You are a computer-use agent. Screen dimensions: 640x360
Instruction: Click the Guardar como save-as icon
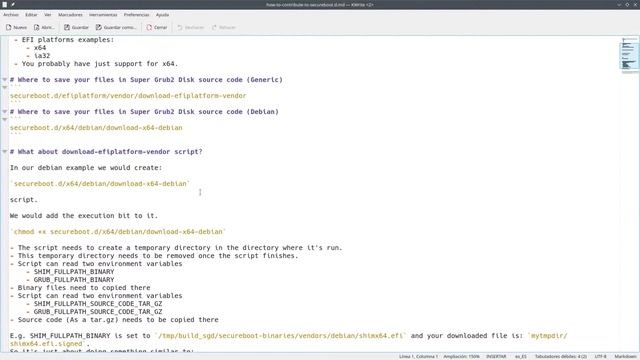click(99, 27)
